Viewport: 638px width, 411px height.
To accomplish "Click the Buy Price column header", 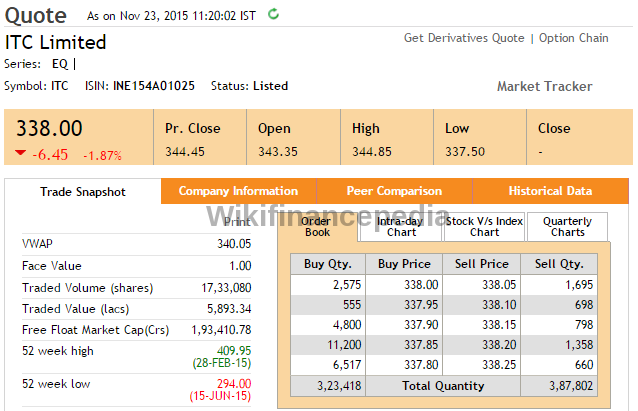I will (404, 264).
